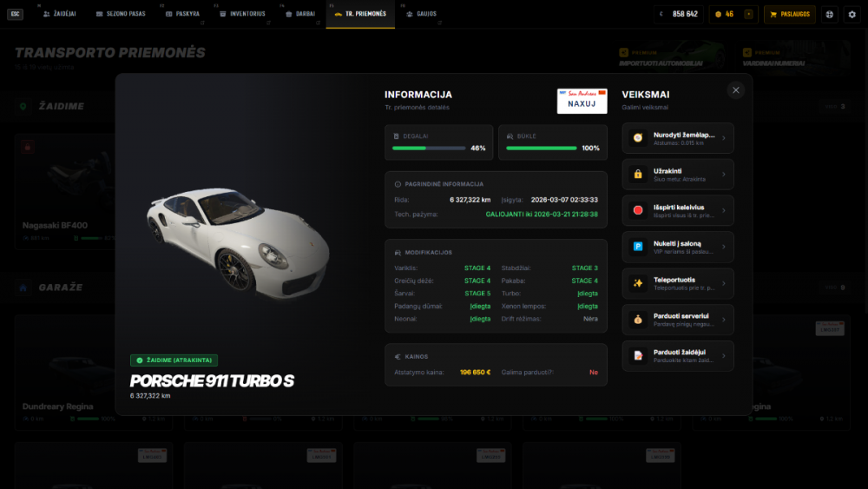The image size is (868, 489).
Task: Click the envelope icon beside Paskyra
Action: pos(169,14)
